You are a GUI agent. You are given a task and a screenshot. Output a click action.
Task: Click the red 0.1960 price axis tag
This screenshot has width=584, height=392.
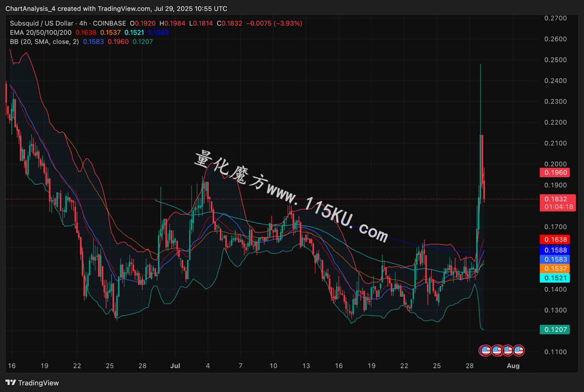[554, 173]
